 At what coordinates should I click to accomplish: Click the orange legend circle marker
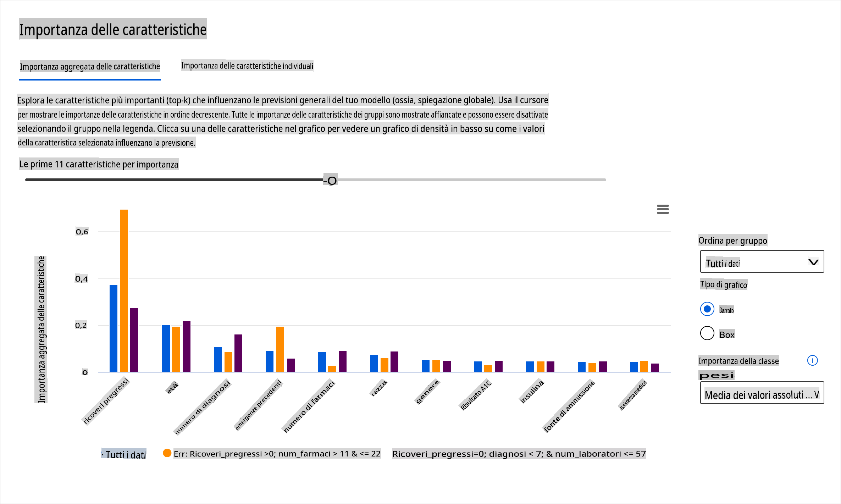point(167,453)
